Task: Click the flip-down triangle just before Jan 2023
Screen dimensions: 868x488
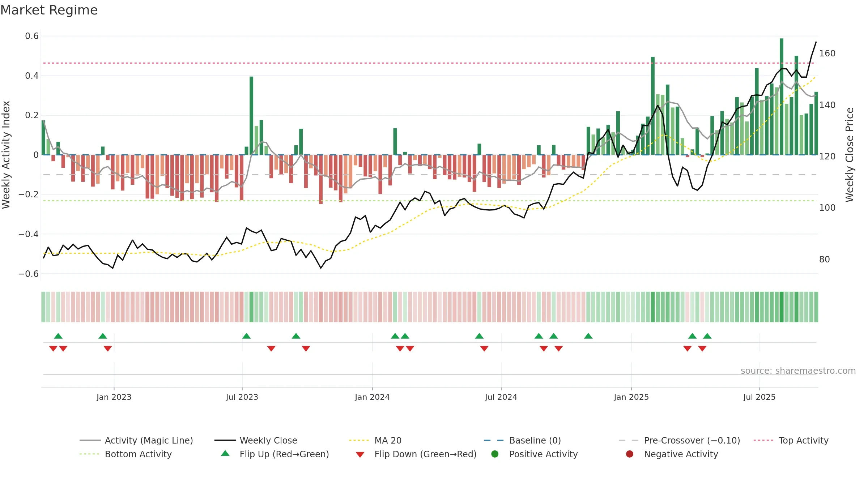Action: point(108,348)
